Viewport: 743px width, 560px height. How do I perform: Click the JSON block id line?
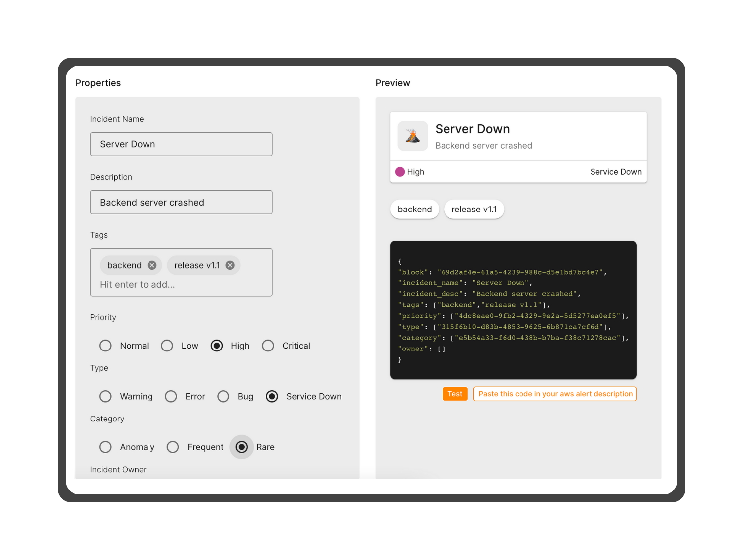[502, 272]
